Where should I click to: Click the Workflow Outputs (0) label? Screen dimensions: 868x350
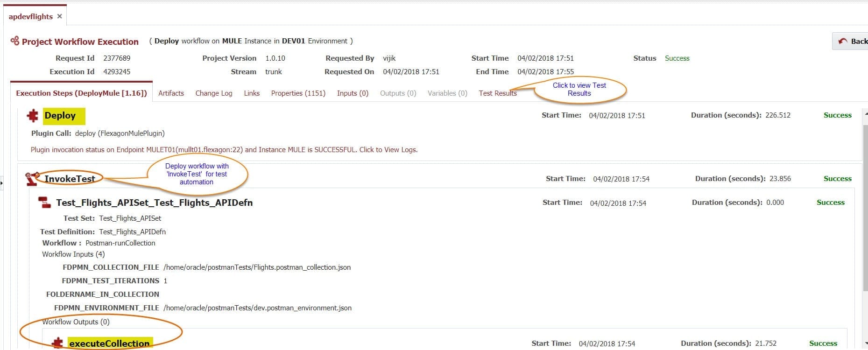[76, 322]
